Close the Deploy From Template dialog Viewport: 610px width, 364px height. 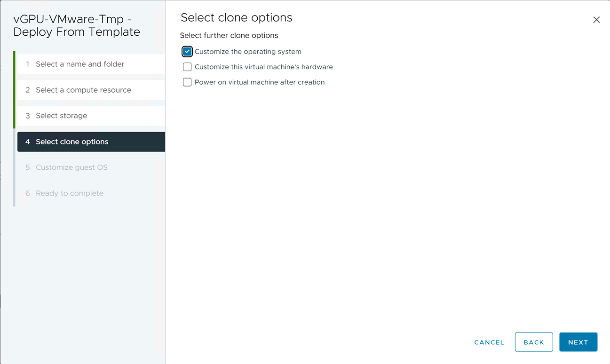tap(596, 20)
